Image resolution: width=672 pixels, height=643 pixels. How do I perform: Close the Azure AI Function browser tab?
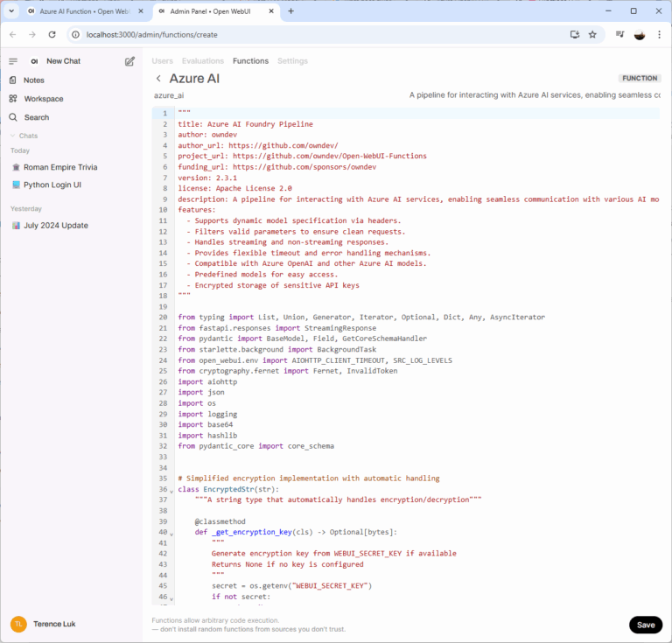point(141,11)
